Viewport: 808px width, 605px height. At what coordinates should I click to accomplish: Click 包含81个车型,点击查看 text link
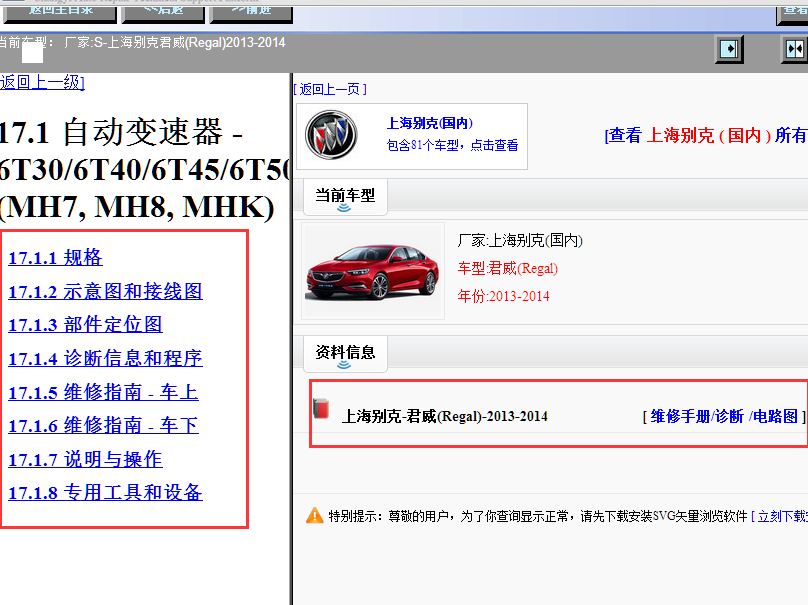(x=452, y=145)
